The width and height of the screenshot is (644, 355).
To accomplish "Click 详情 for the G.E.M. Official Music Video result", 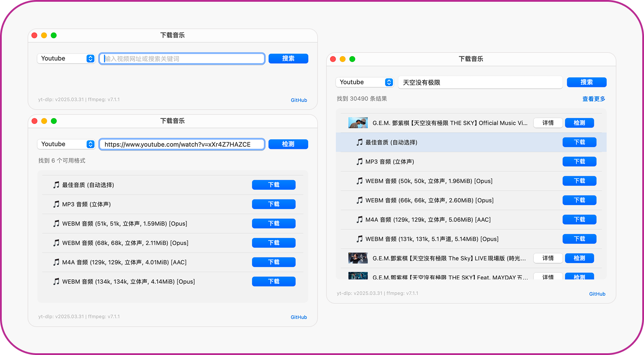I will (548, 123).
